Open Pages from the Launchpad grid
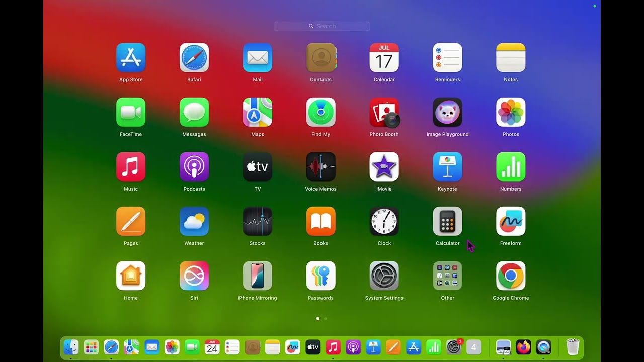 coord(131,221)
